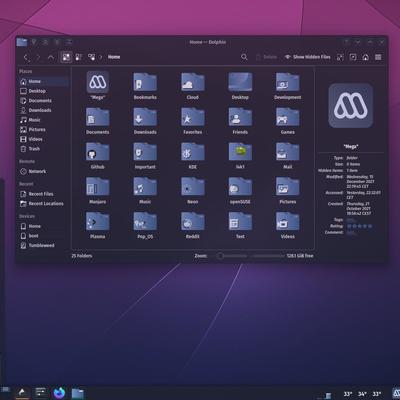Select the Development folder
This screenshot has width=400, height=400.
288,86
